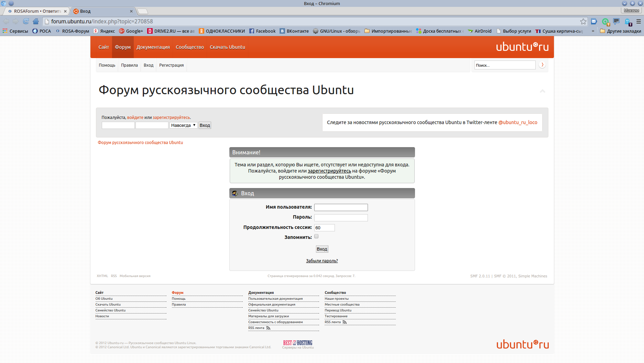Click the chat bubble extension icon
The image size is (644, 363).
tap(616, 21)
